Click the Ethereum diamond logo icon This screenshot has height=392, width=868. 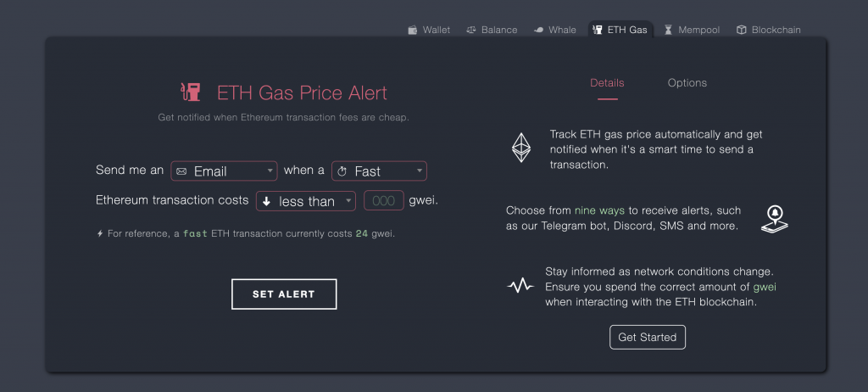pyautogui.click(x=520, y=148)
